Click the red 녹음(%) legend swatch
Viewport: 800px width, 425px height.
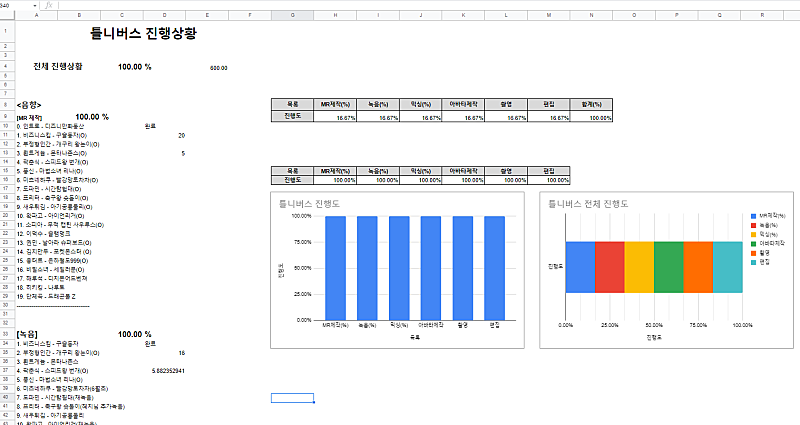pos(754,224)
